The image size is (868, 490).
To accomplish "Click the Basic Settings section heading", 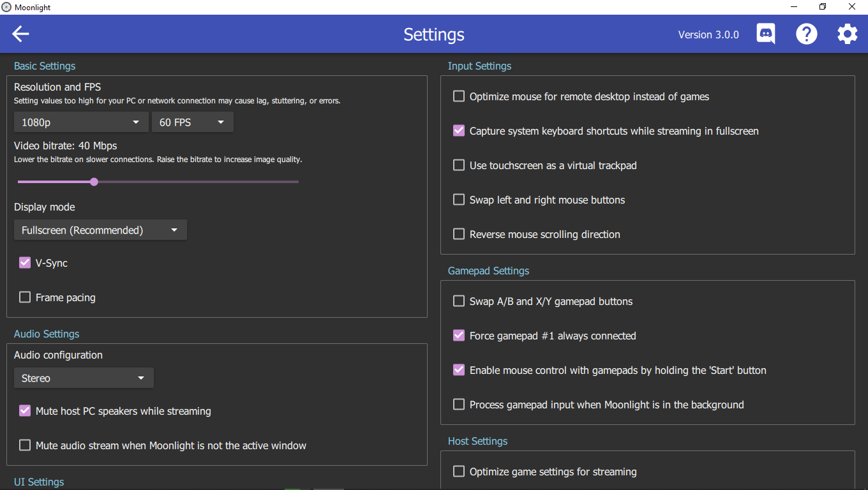I will click(45, 66).
